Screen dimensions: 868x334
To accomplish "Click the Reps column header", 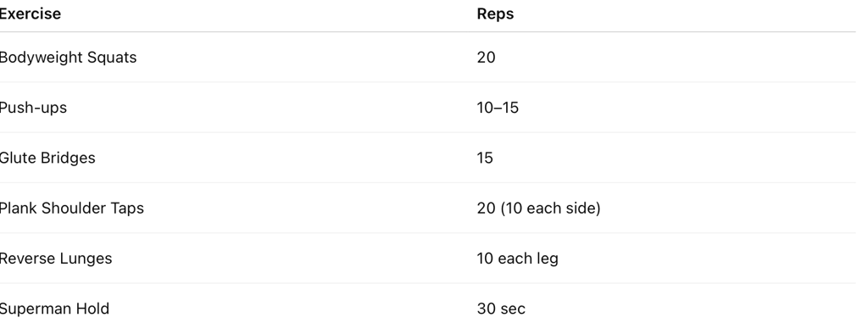I will (x=495, y=14).
